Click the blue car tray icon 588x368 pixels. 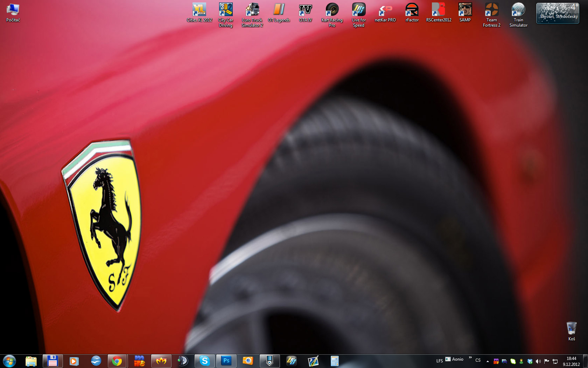[x=504, y=361]
